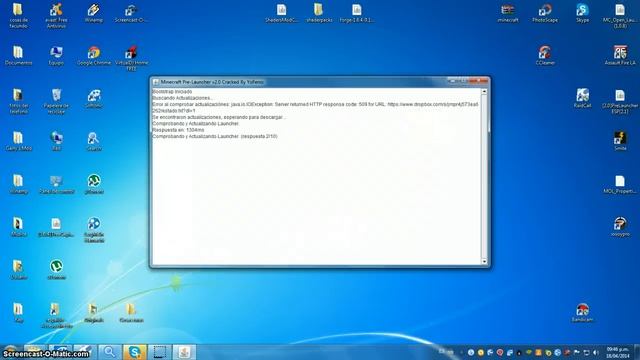Open the forge-1.6.4 file icon
640x360 pixels.
[x=356, y=13]
